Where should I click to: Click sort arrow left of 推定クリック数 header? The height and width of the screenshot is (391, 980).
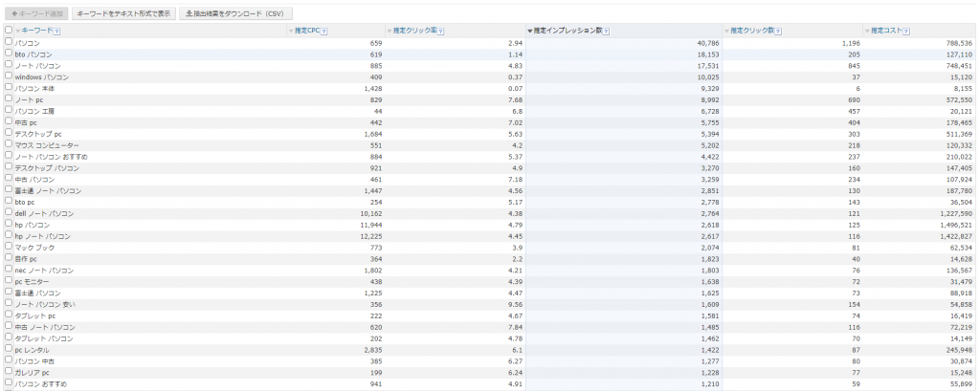point(727,32)
